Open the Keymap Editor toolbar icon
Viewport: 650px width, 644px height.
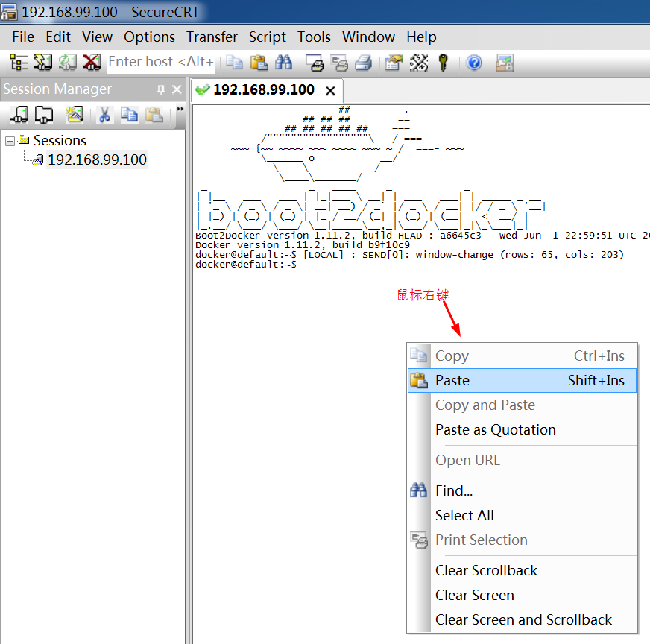(x=419, y=63)
